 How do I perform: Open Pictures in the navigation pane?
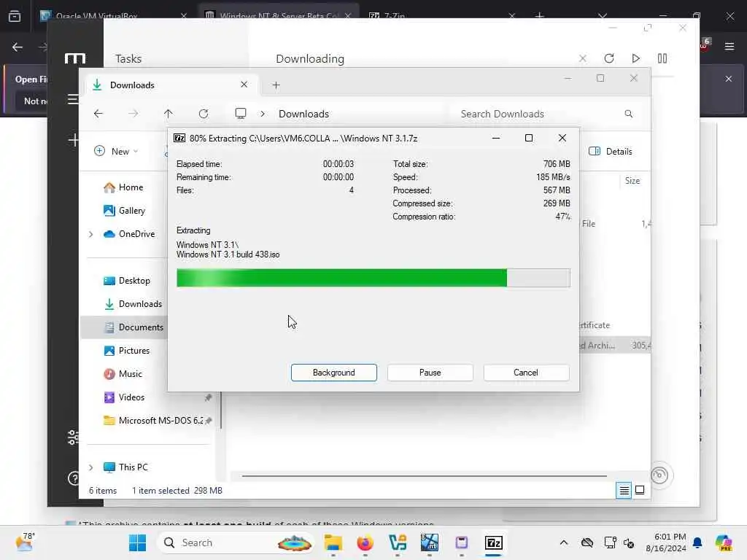click(x=127, y=351)
